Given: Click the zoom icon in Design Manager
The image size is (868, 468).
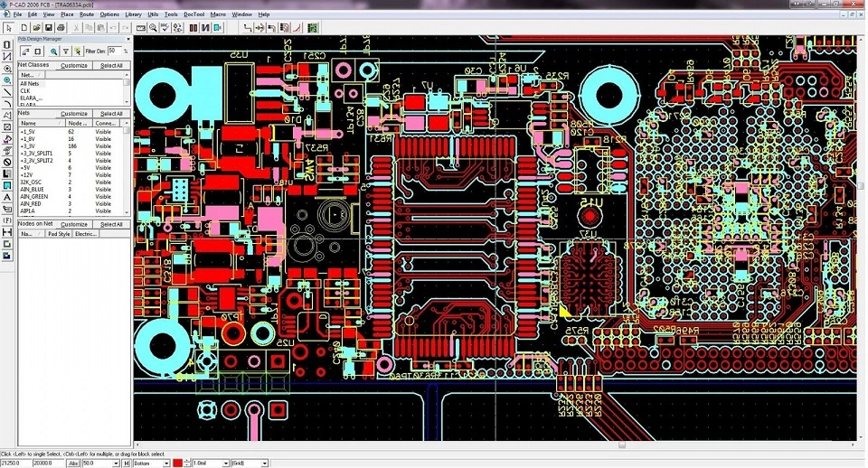Looking at the screenshot, I should click(x=53, y=51).
